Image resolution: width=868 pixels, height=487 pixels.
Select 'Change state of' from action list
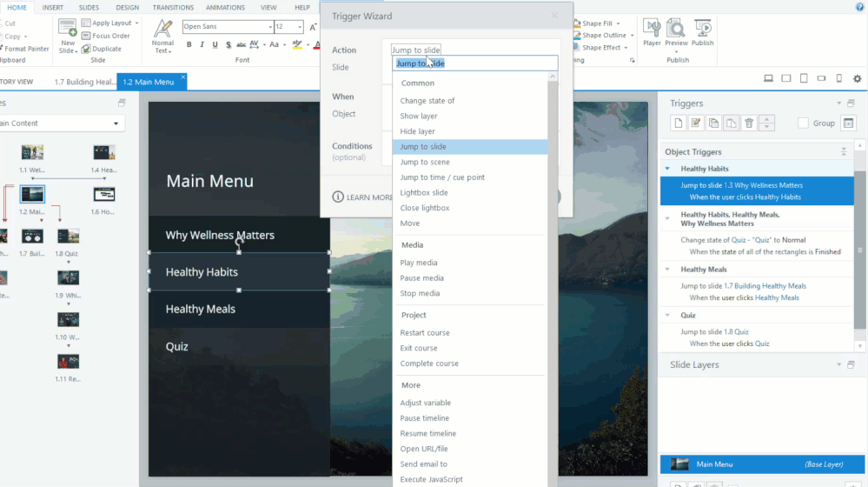point(427,101)
